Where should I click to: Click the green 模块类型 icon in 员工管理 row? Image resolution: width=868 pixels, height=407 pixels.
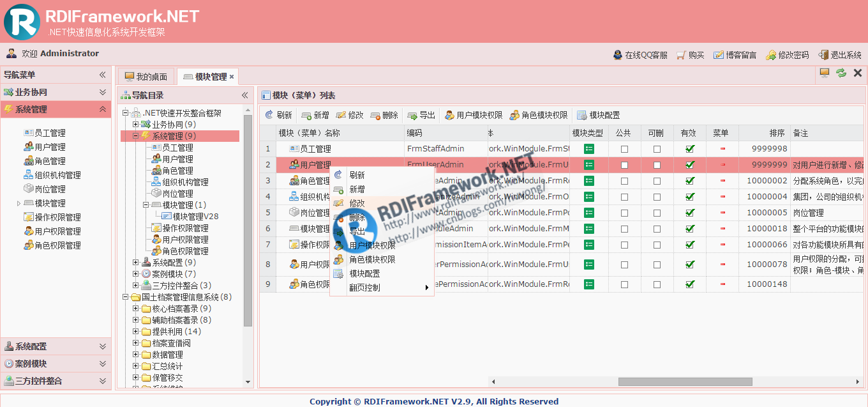tap(588, 149)
